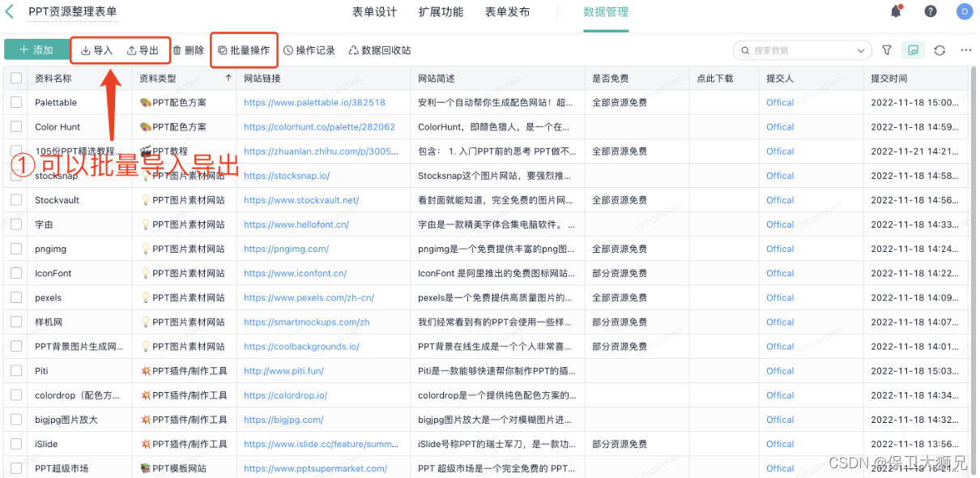Check the Piti row checkbox
Viewport: 980px width, 478px height.
(x=16, y=371)
